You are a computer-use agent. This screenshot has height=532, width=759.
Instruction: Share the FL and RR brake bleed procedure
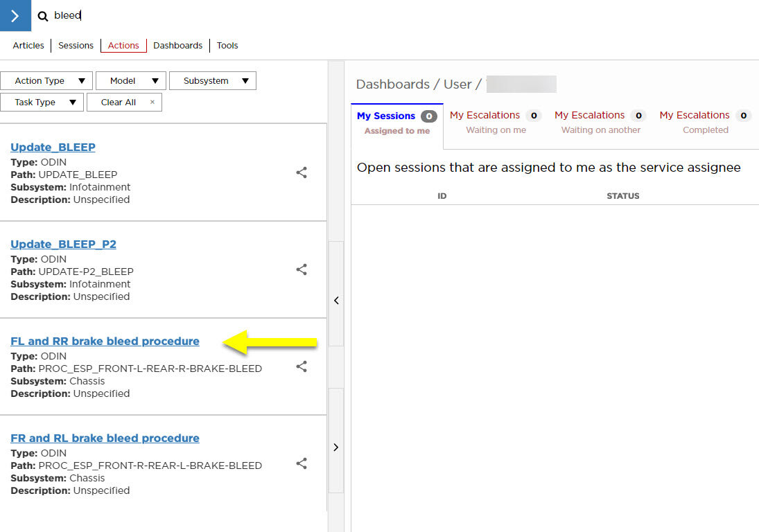[x=302, y=366]
